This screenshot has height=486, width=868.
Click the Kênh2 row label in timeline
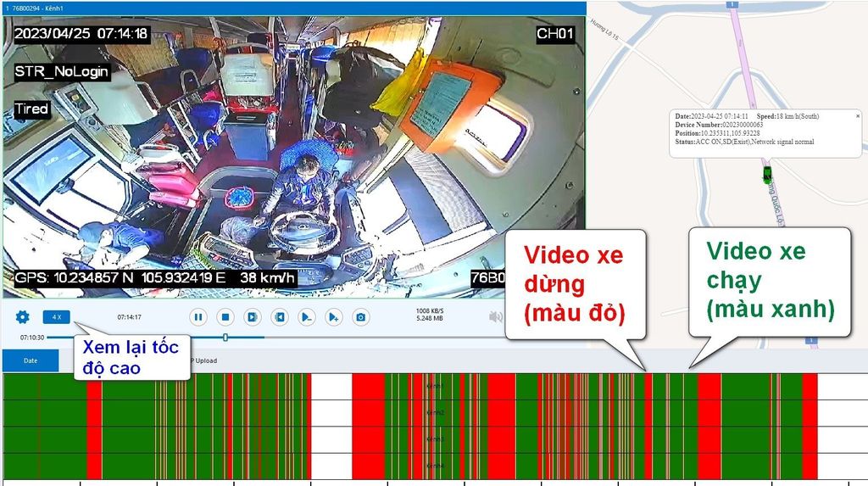tap(435, 413)
